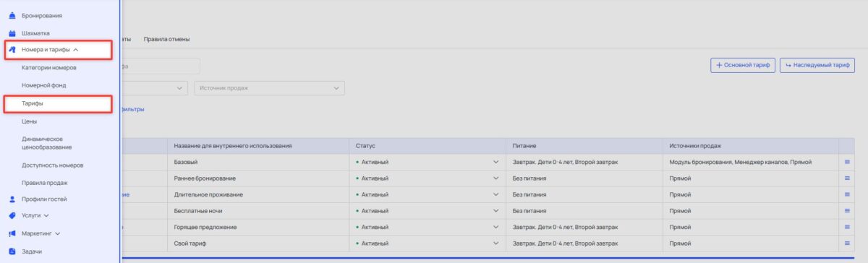Open Цены page

30,122
